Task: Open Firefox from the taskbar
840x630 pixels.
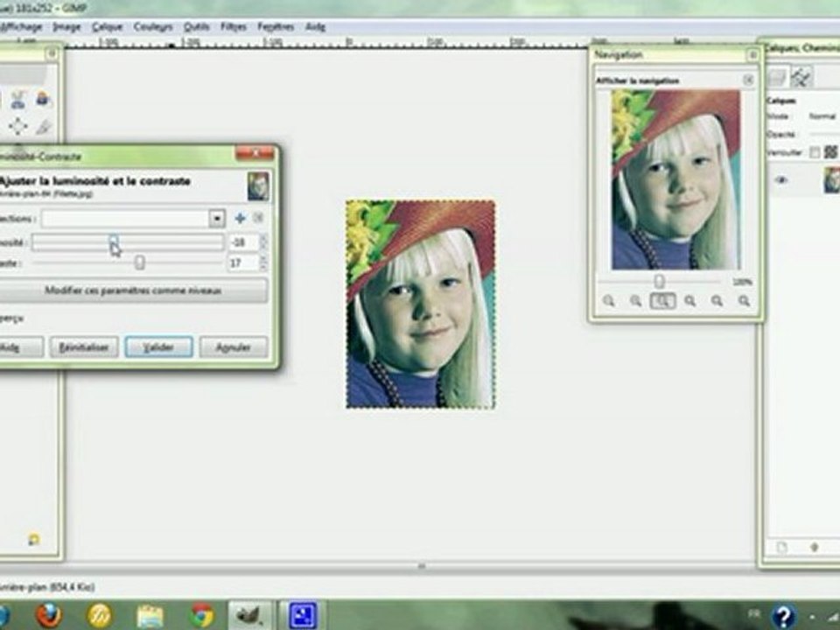Action: (x=50, y=615)
